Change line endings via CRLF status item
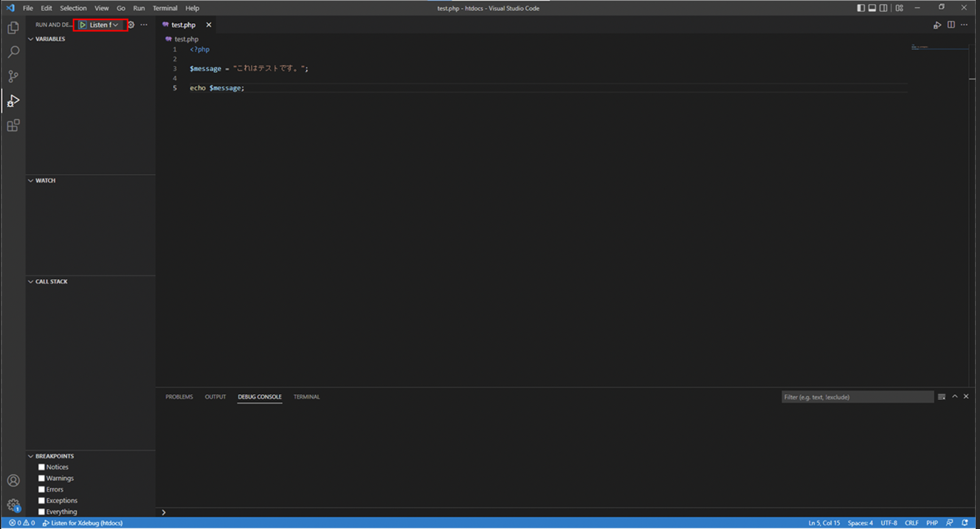This screenshot has width=980, height=529. (x=911, y=523)
